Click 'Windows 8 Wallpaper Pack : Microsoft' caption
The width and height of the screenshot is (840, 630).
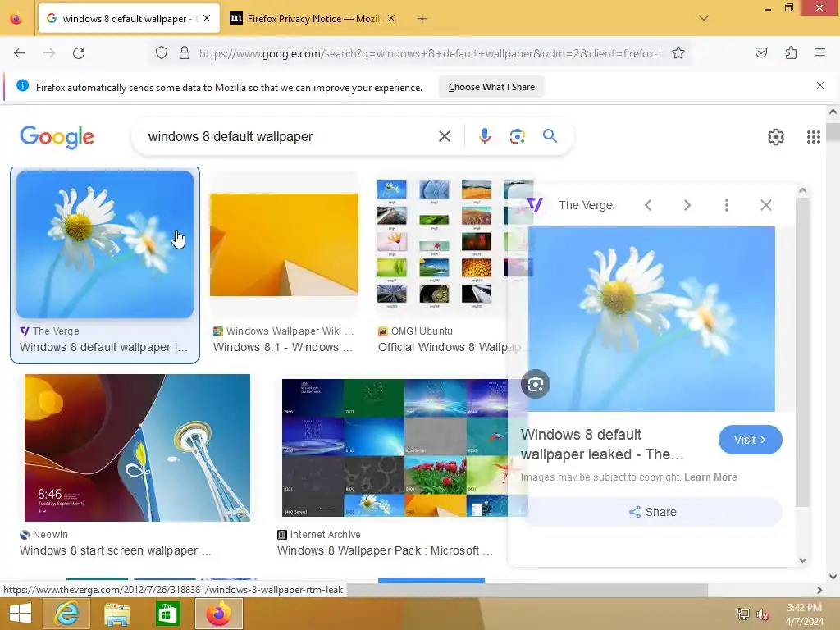[x=385, y=550]
